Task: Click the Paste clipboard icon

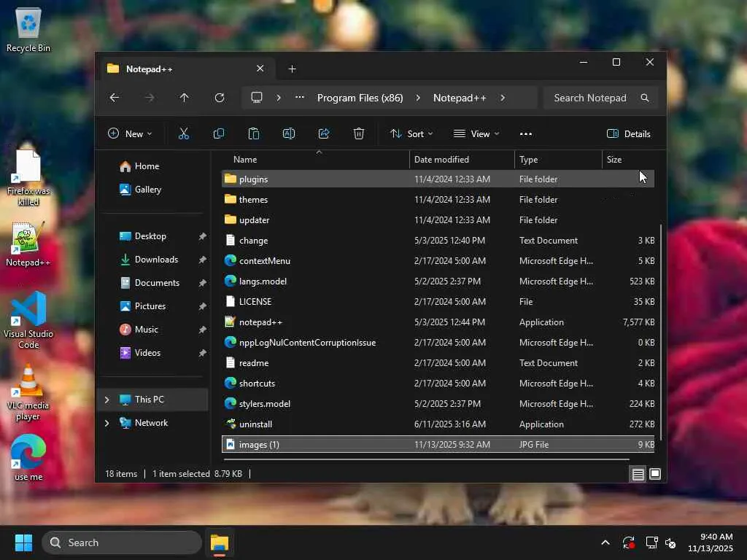Action: tap(253, 134)
